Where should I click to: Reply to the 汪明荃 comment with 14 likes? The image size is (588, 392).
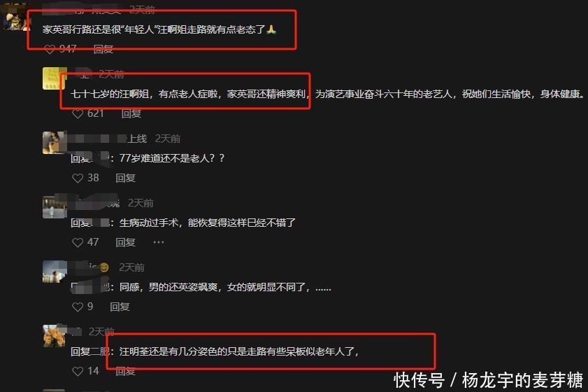coord(125,371)
